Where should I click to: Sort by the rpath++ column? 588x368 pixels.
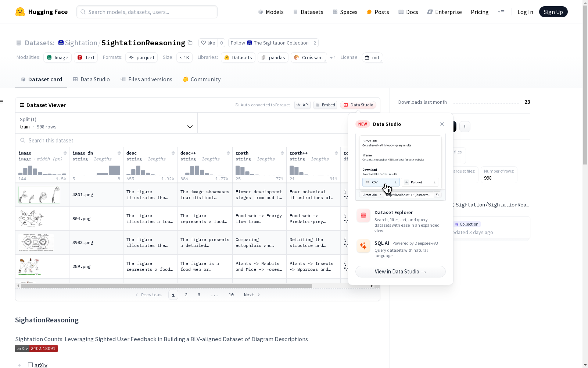(x=336, y=153)
